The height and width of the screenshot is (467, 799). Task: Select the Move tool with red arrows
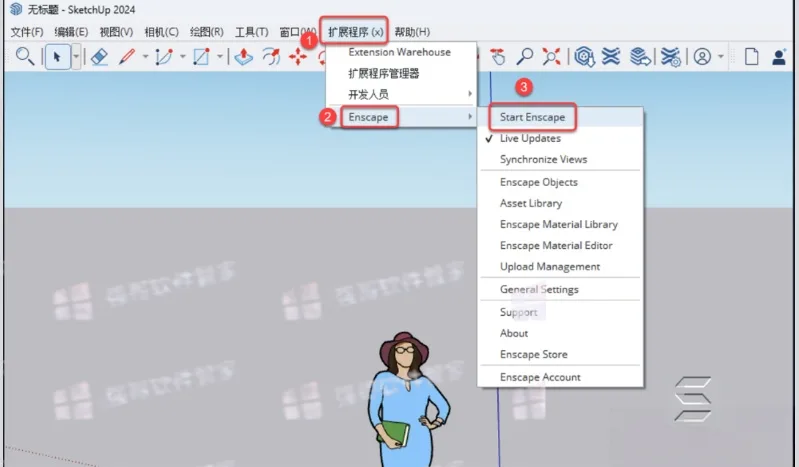click(298, 57)
